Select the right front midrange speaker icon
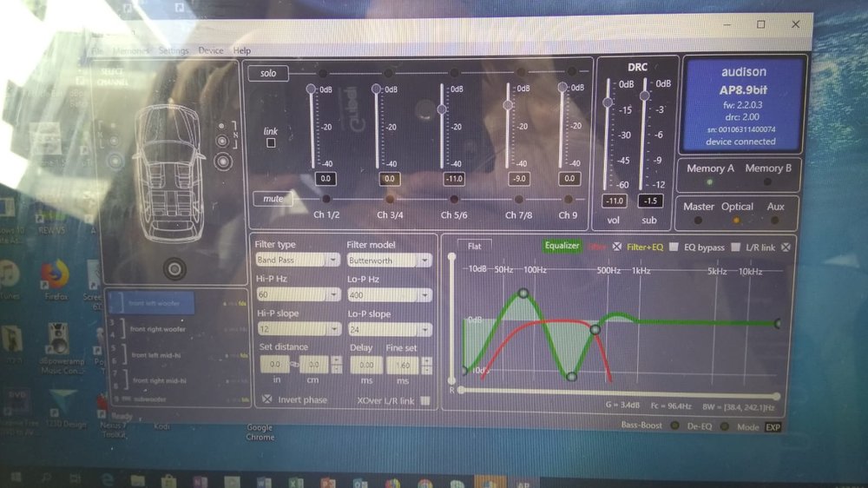 tap(222, 142)
